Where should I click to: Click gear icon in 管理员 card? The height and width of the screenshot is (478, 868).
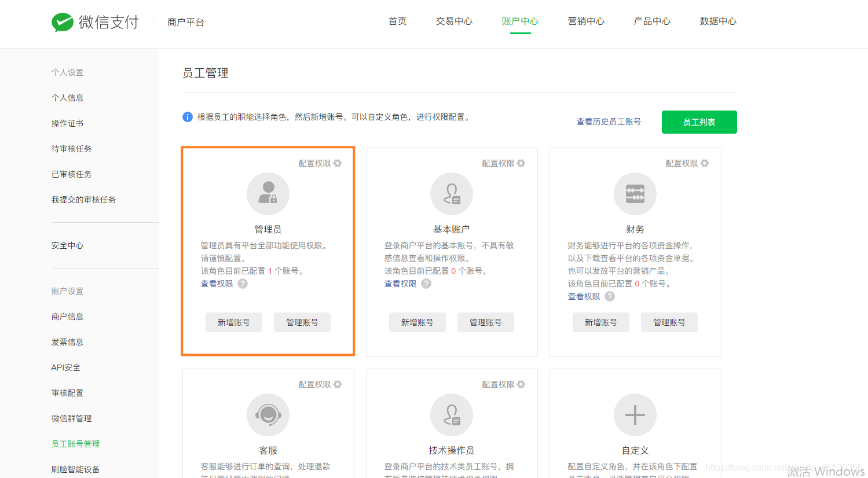click(338, 163)
